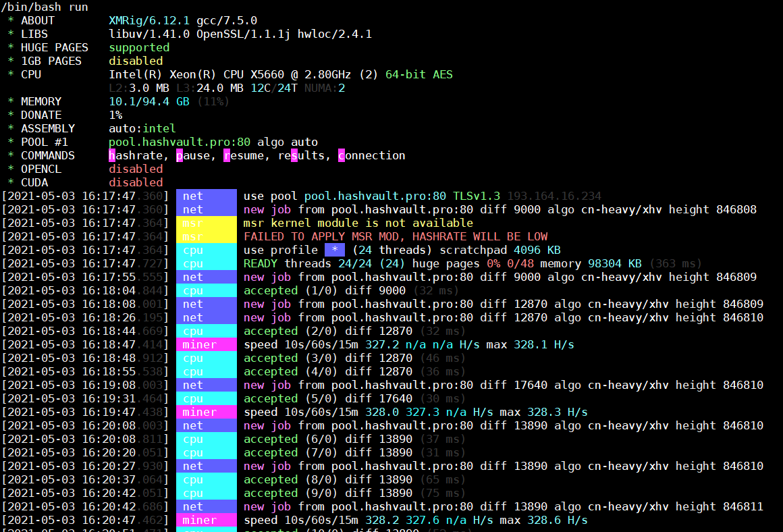Click the IP address 193.164.16.234
Image resolution: width=783 pixels, height=532 pixels.
point(554,196)
